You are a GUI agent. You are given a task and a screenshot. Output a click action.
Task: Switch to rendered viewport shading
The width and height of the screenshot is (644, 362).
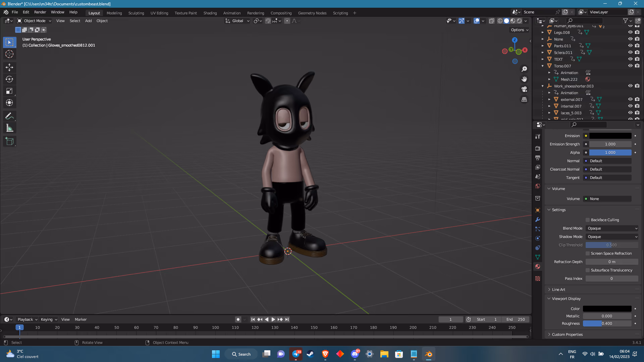click(519, 21)
